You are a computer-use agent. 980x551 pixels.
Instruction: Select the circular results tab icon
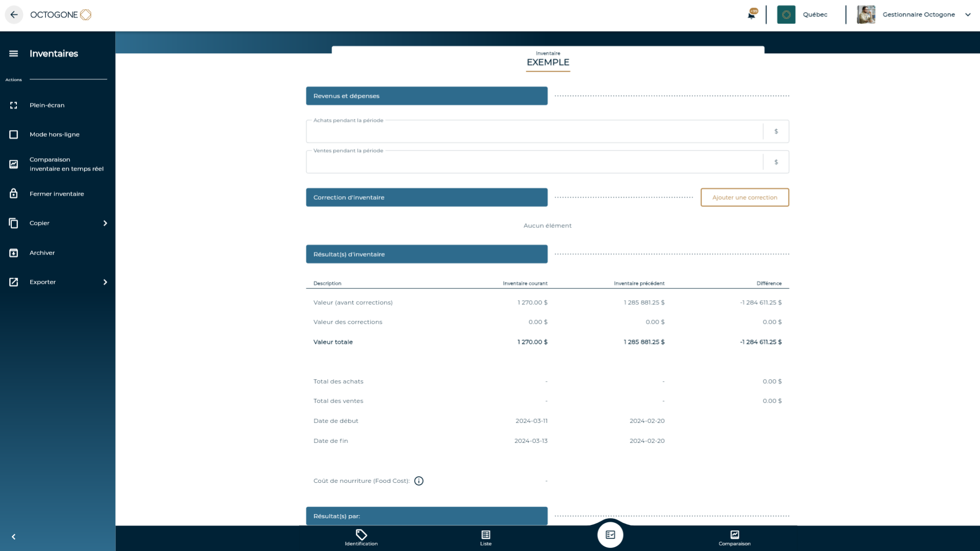(x=610, y=535)
